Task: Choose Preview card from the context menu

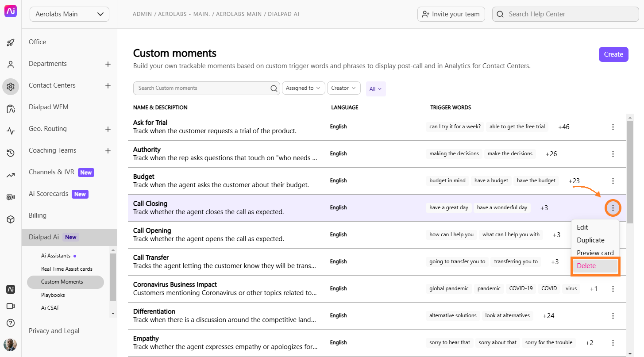Action: (x=595, y=253)
